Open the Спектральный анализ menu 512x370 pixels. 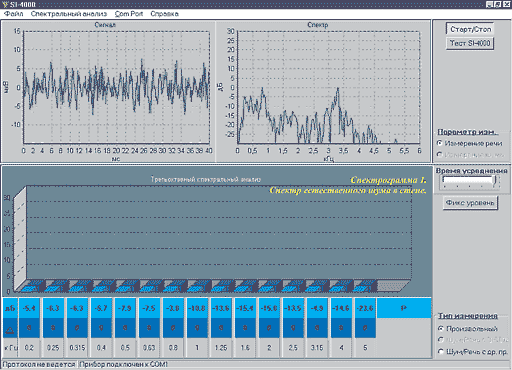[69, 14]
